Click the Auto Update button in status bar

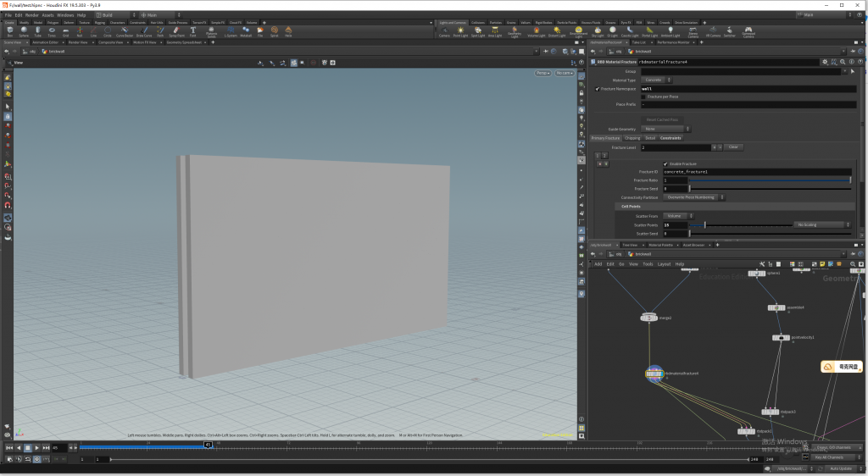[x=841, y=469]
